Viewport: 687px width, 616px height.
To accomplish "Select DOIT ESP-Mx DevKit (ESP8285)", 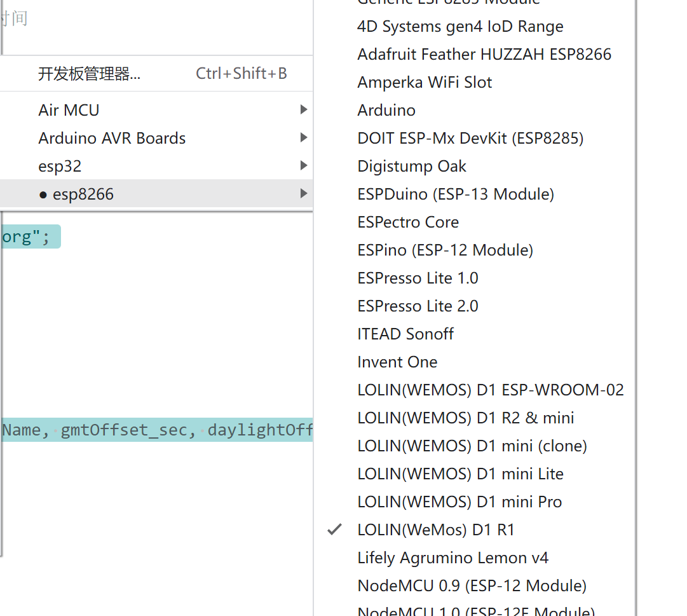I will 475,139.
